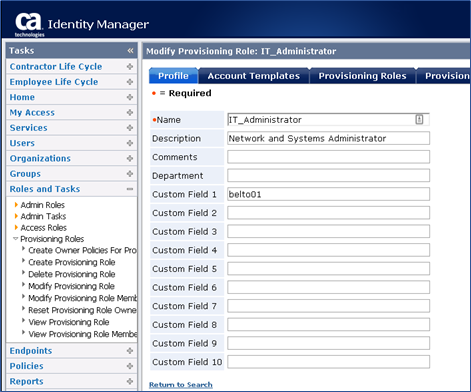Open the Provisioning Roles tab
Image resolution: width=471 pixels, height=392 pixels.
pos(362,76)
